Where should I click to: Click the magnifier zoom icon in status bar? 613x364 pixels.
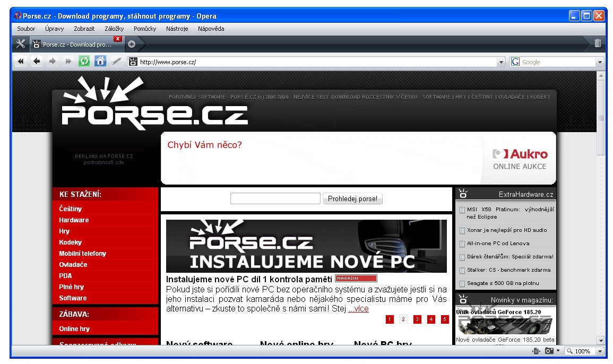coord(569,351)
